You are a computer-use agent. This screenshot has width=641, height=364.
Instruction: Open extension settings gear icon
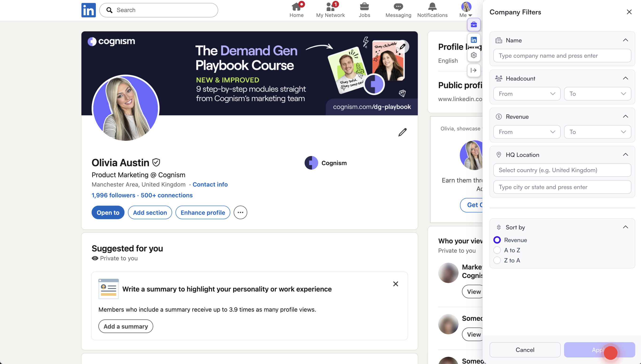pos(474,55)
